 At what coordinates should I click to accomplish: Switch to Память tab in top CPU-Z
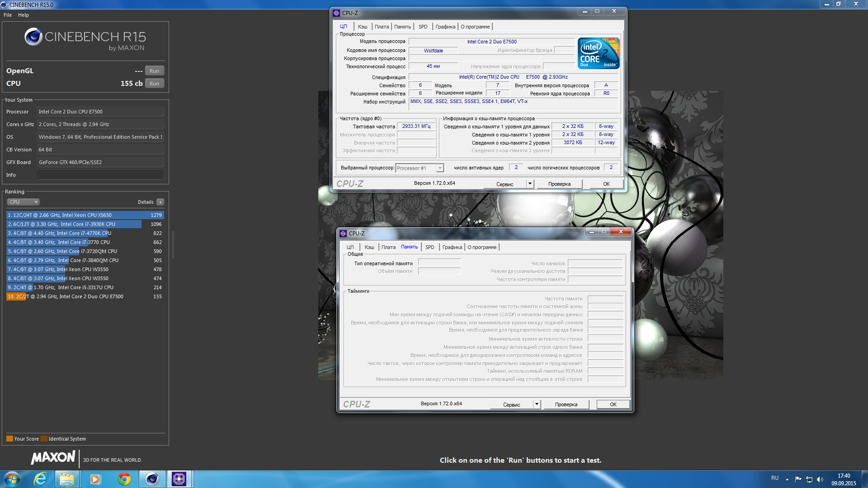(402, 27)
